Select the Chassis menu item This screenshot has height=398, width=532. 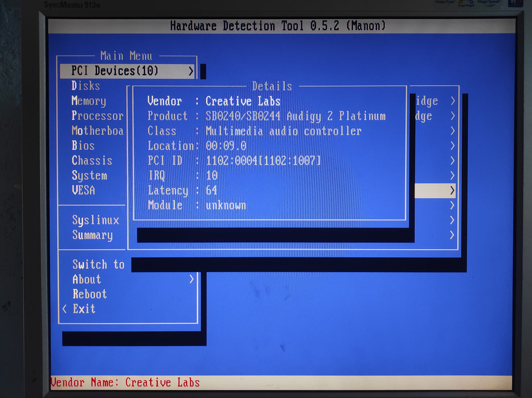point(92,161)
